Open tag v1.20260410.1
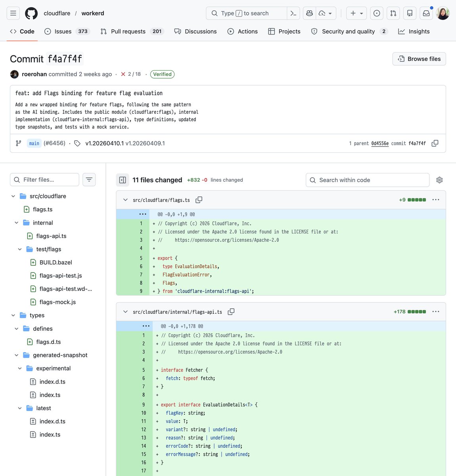This screenshot has width=456, height=476. point(104,143)
